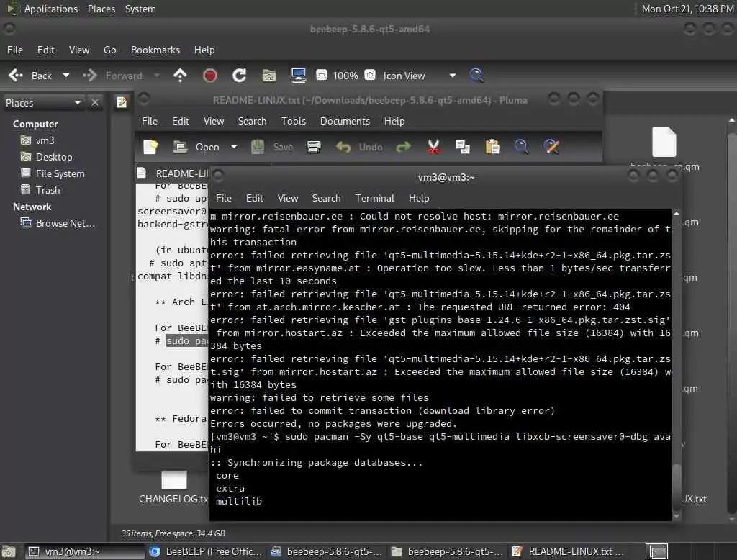
Task: Open terminal Edit menu
Action: [x=254, y=199]
